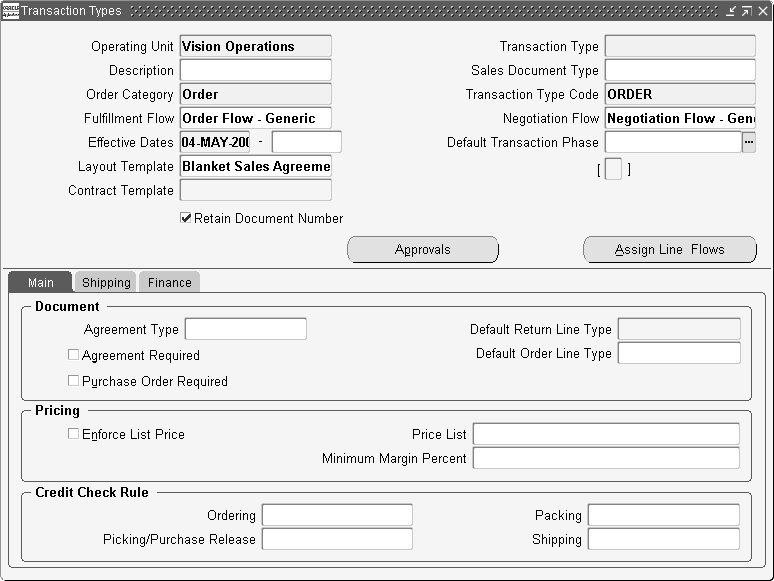The image size is (774, 581).
Task: Click the Default Return Line Type field
Action: point(679,329)
